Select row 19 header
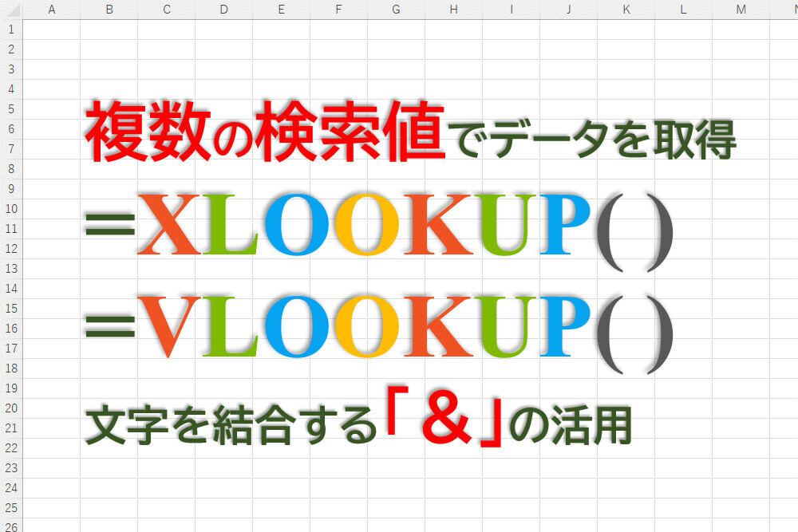The width and height of the screenshot is (798, 532). tap(11, 388)
